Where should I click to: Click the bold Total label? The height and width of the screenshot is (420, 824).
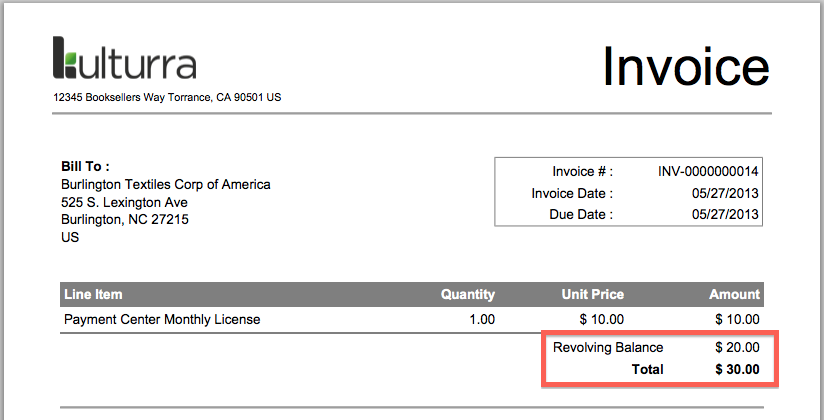pyautogui.click(x=646, y=369)
